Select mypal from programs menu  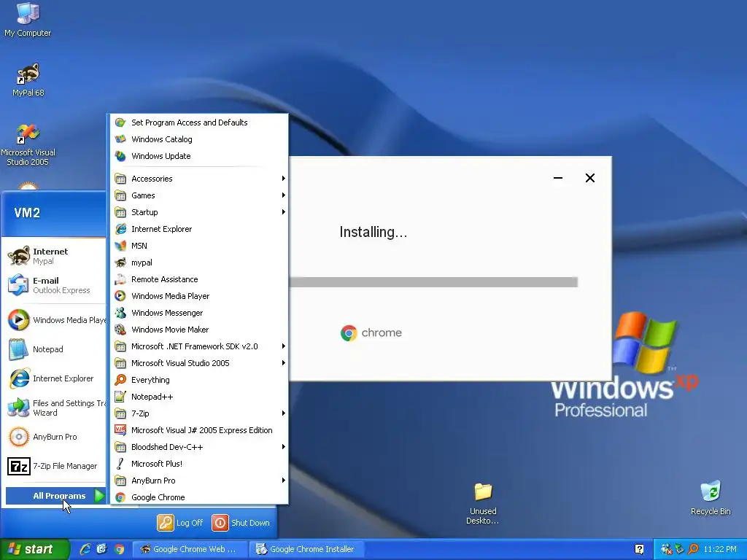(x=199, y=262)
